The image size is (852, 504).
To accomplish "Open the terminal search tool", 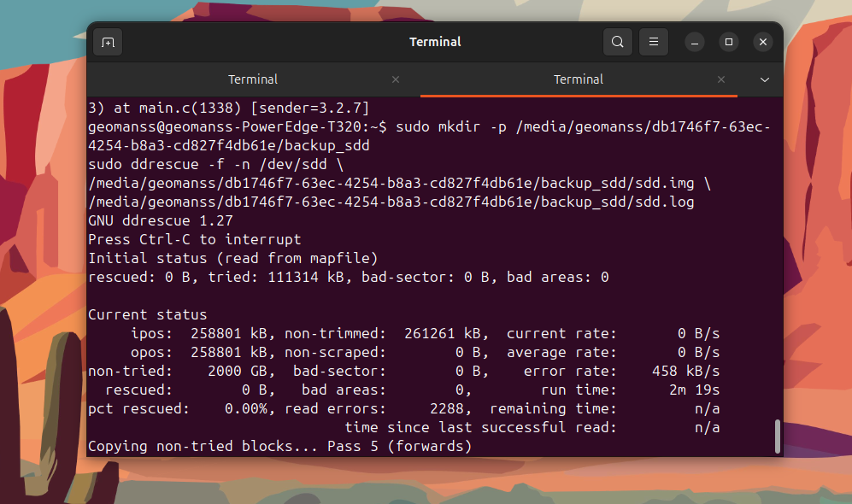I will click(x=617, y=42).
